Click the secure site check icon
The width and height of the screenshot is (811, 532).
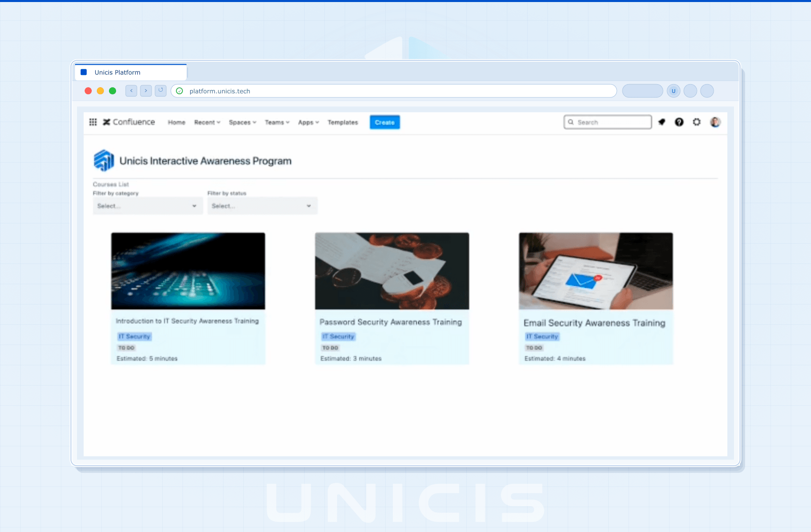(x=179, y=91)
